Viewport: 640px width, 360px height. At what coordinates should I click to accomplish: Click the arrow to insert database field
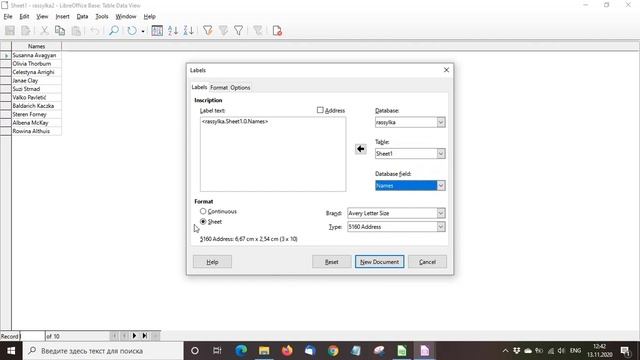click(360, 149)
